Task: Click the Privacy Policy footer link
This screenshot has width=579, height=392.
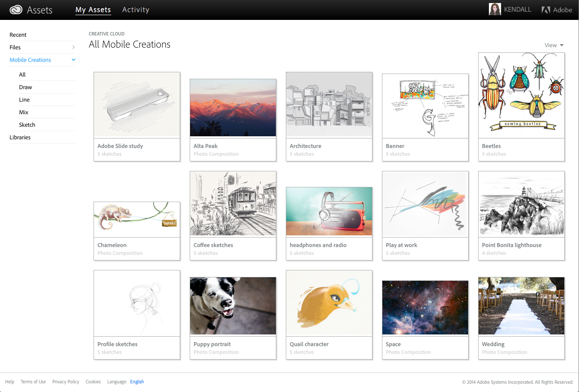Action: (66, 382)
